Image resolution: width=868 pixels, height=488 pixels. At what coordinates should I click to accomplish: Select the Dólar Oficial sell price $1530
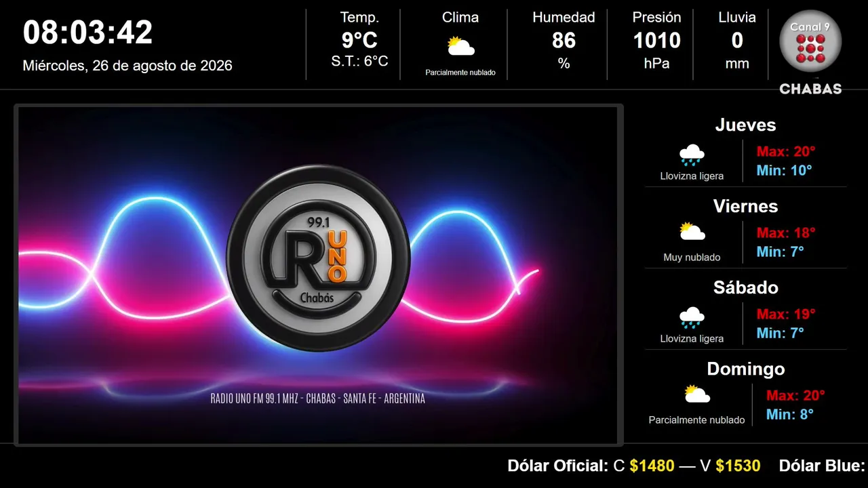point(738,466)
